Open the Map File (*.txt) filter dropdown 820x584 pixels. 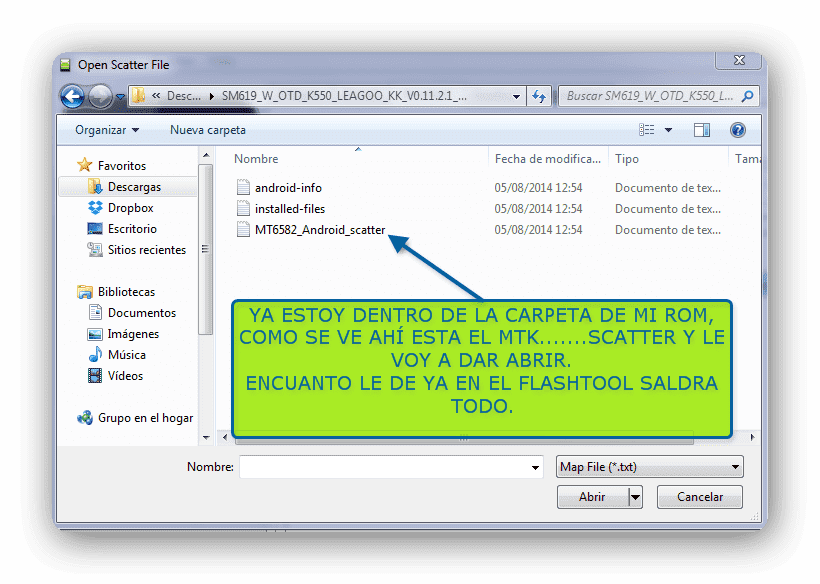[650, 467]
